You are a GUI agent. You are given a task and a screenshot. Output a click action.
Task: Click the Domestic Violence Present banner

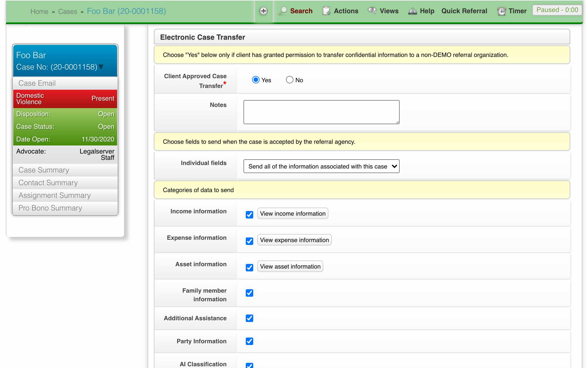pyautogui.click(x=65, y=99)
